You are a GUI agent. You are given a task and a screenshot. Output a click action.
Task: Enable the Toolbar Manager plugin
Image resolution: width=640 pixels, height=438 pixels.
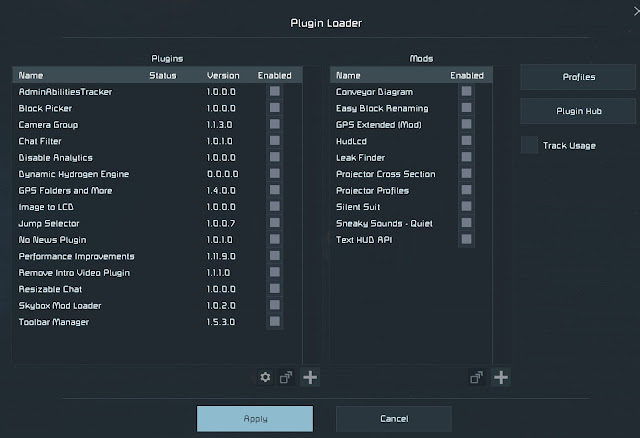click(x=275, y=321)
